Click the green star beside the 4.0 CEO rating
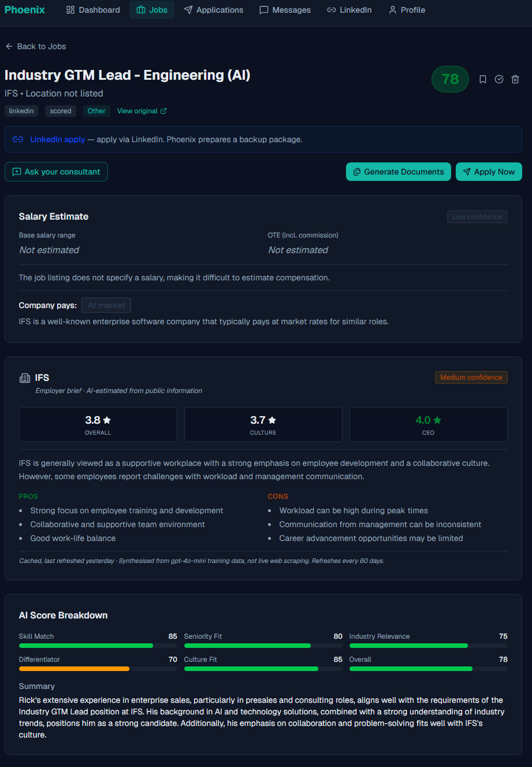This screenshot has width=532, height=767. (437, 420)
